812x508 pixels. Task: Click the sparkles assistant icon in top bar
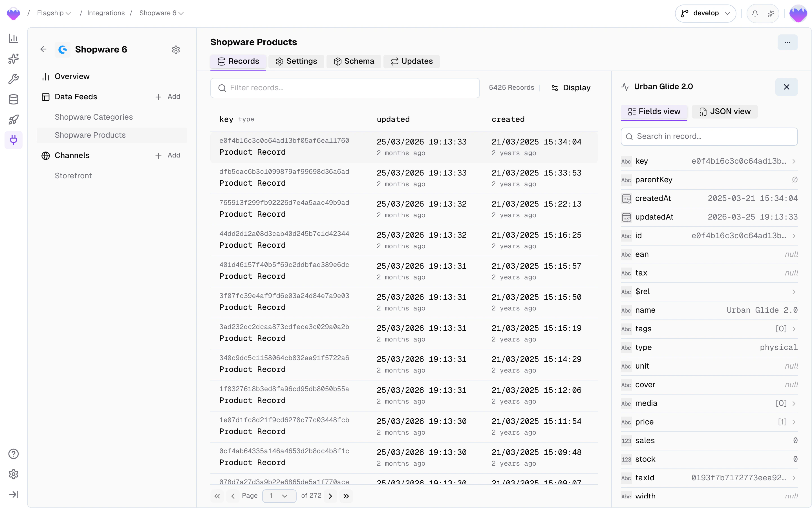tap(771, 14)
